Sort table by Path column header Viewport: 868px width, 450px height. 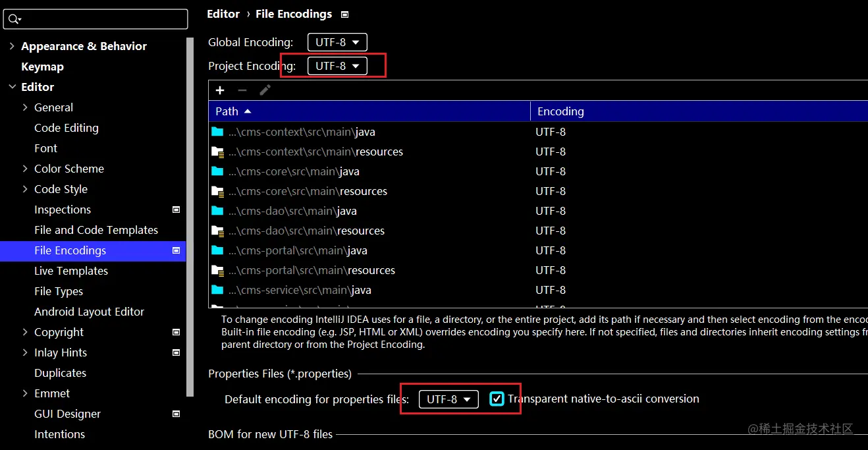coord(369,111)
